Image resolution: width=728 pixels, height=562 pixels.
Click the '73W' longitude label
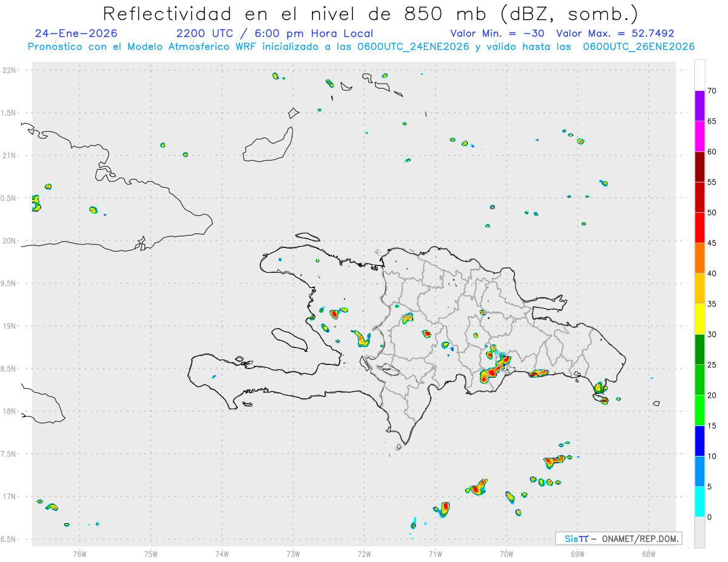293,554
